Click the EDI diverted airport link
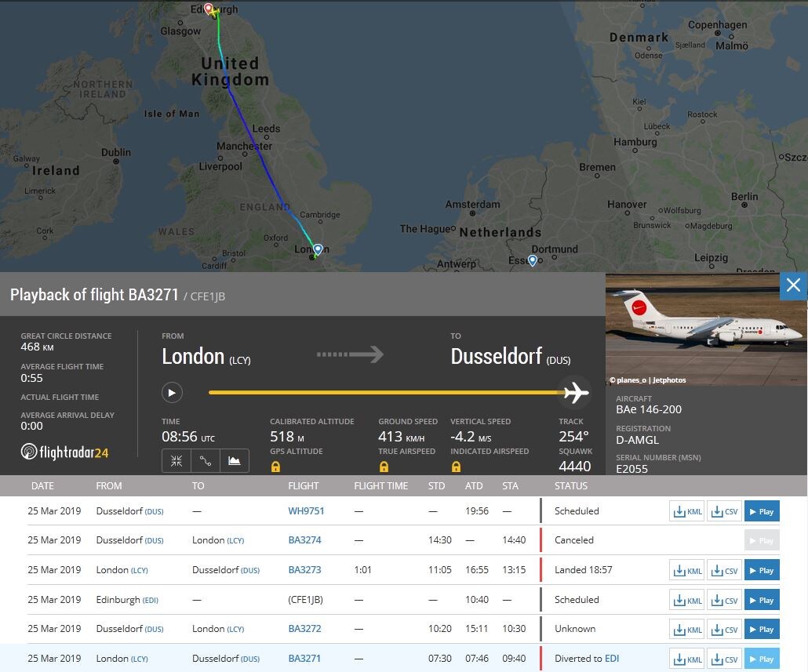Screen dimensions: 808x672 [611, 659]
